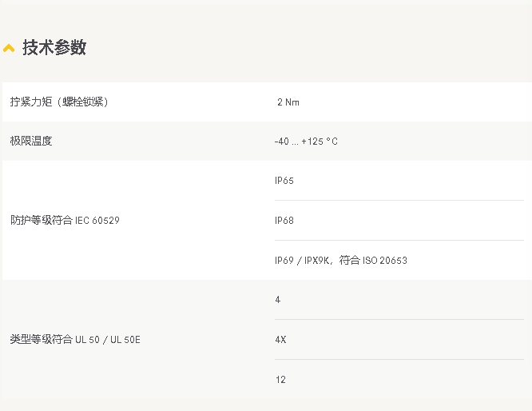Click IP69 / IPX9K ISO 20653 entry
This screenshot has height=411, width=532.
point(341,261)
